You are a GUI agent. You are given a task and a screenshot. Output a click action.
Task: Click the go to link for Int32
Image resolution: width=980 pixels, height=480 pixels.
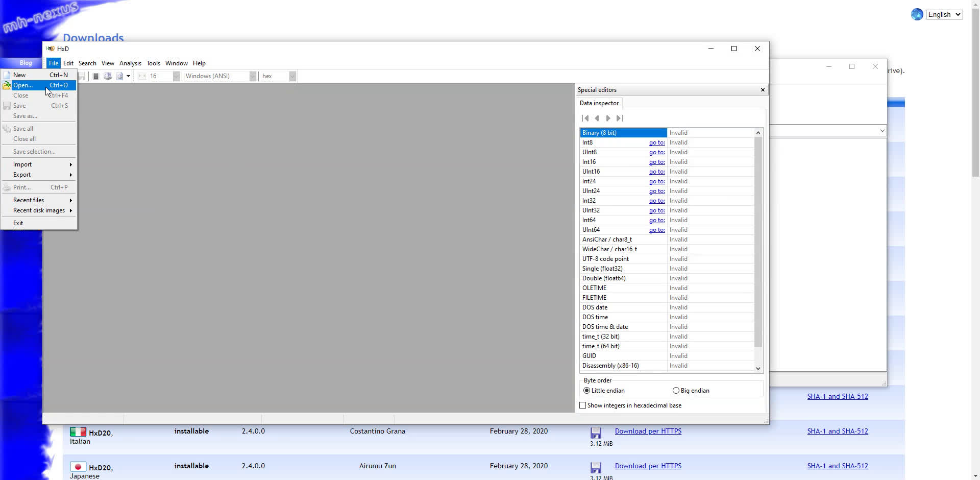click(657, 201)
